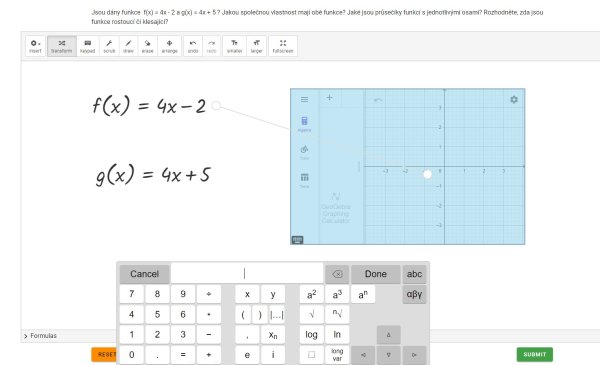This screenshot has width=600, height=365.
Task: Undo the last action in toolbar
Action: coord(193,46)
